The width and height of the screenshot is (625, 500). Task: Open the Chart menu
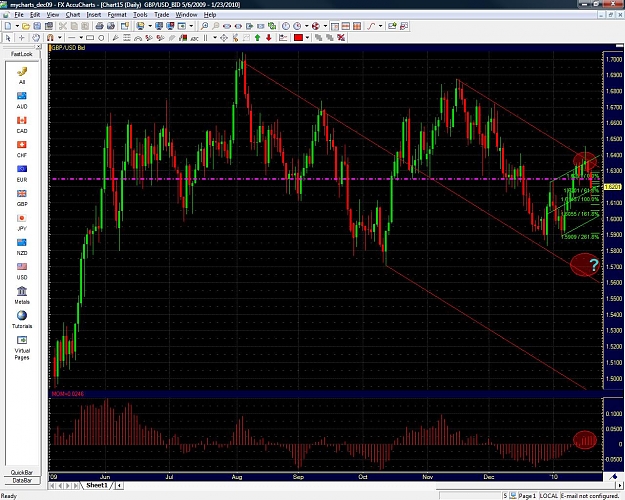click(73, 15)
